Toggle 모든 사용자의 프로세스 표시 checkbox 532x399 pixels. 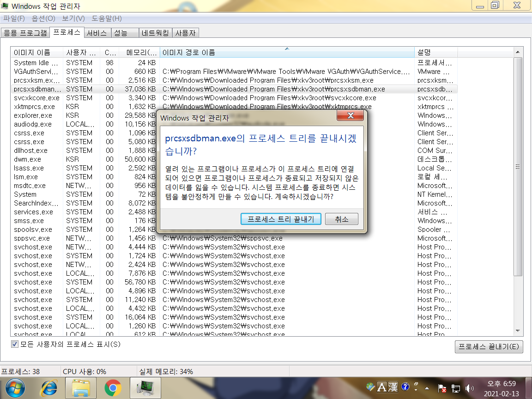(15, 344)
